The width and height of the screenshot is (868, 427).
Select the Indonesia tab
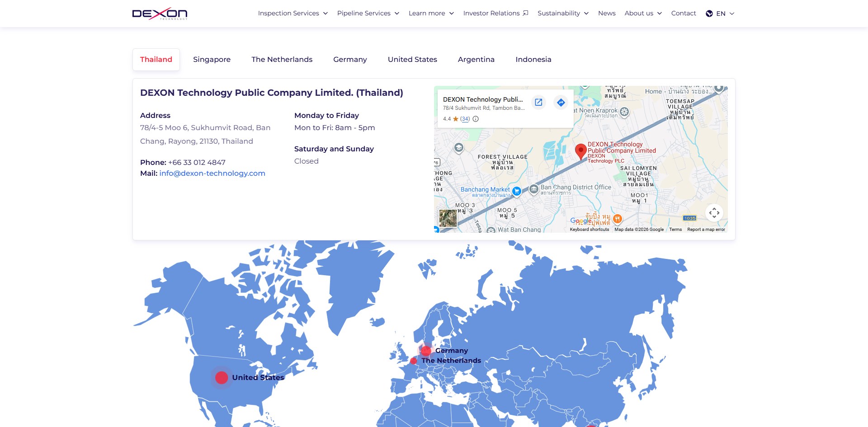tap(533, 60)
